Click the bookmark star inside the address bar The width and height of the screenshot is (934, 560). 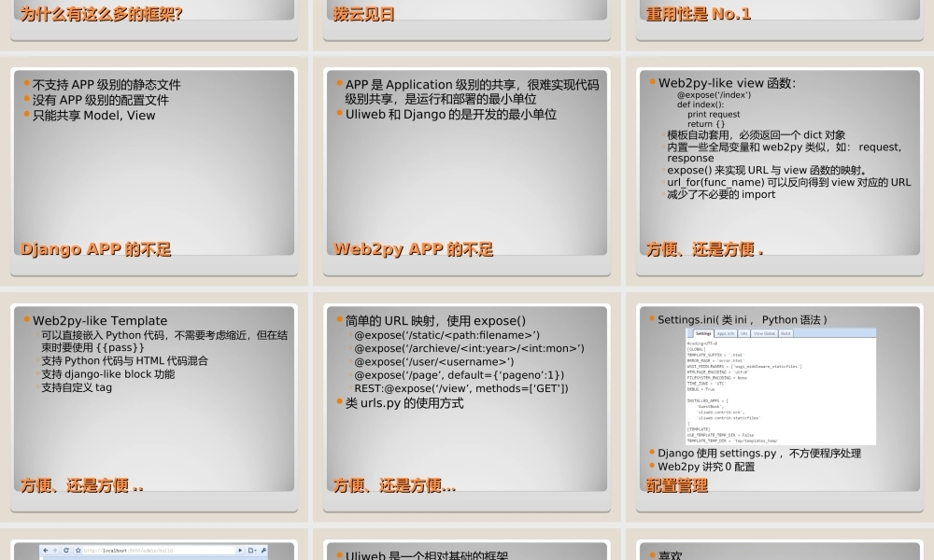click(x=78, y=550)
